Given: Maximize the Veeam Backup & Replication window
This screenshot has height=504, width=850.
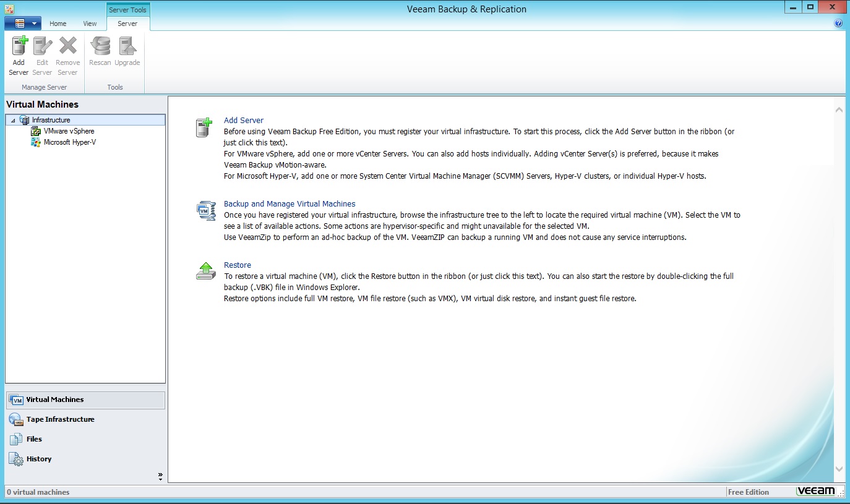Looking at the screenshot, I should pyautogui.click(x=810, y=7).
